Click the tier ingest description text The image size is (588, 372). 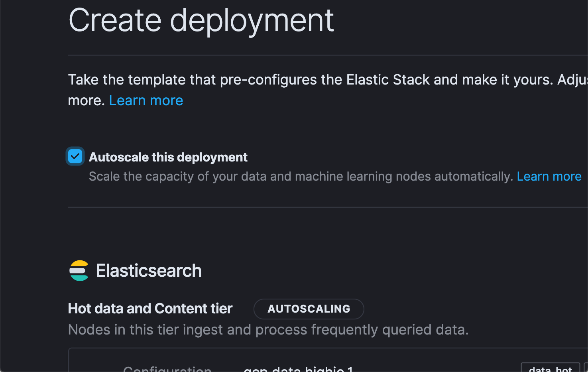pyautogui.click(x=268, y=330)
